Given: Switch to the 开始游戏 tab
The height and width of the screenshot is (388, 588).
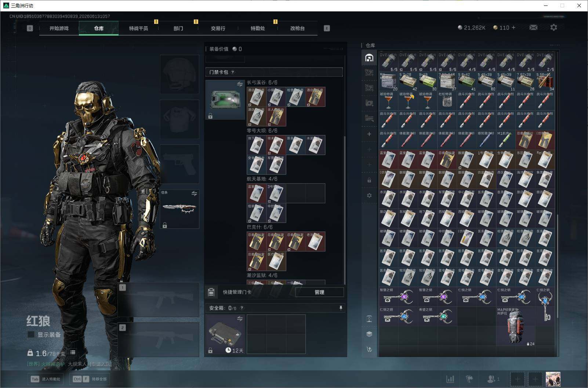Looking at the screenshot, I should 59,28.
